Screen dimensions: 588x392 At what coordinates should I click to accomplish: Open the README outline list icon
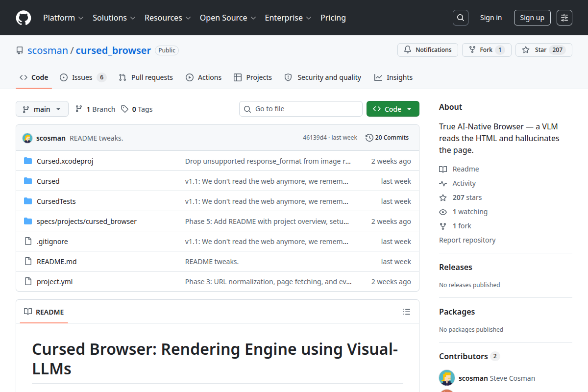[x=406, y=312]
